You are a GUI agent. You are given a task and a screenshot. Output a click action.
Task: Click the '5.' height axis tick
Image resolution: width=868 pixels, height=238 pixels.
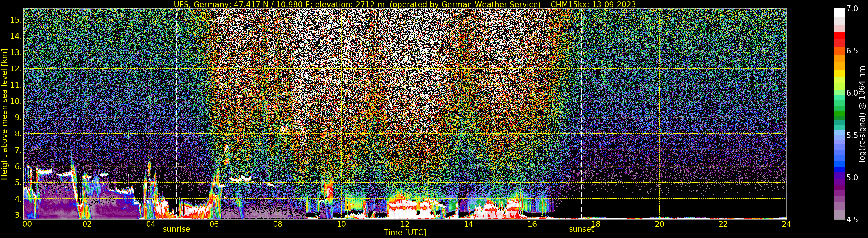click(x=18, y=183)
